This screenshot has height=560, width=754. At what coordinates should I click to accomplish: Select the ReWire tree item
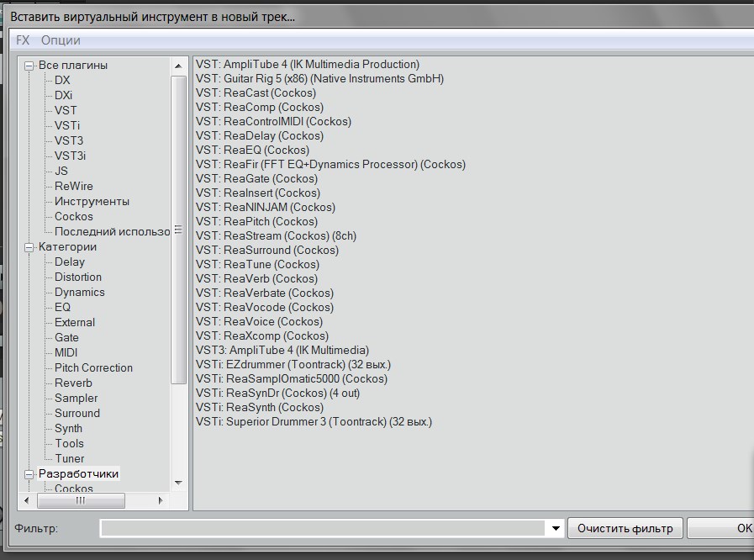pos(74,186)
